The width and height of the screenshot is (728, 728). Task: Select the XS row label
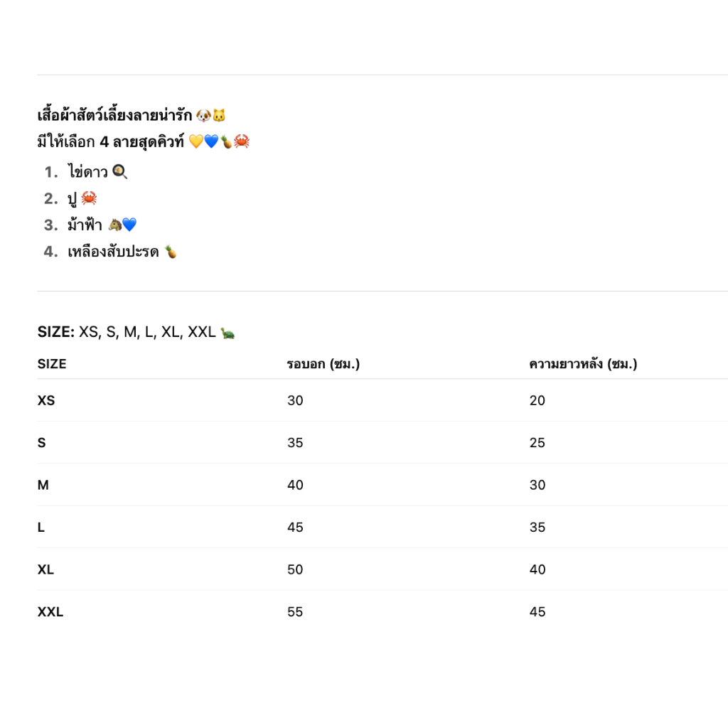(x=46, y=400)
